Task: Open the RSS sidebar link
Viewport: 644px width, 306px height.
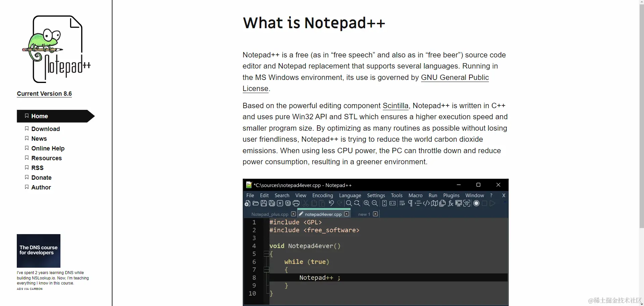Action: click(37, 168)
